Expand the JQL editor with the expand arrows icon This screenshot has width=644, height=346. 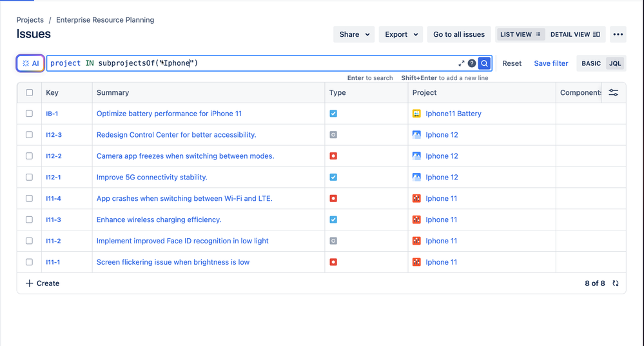462,63
